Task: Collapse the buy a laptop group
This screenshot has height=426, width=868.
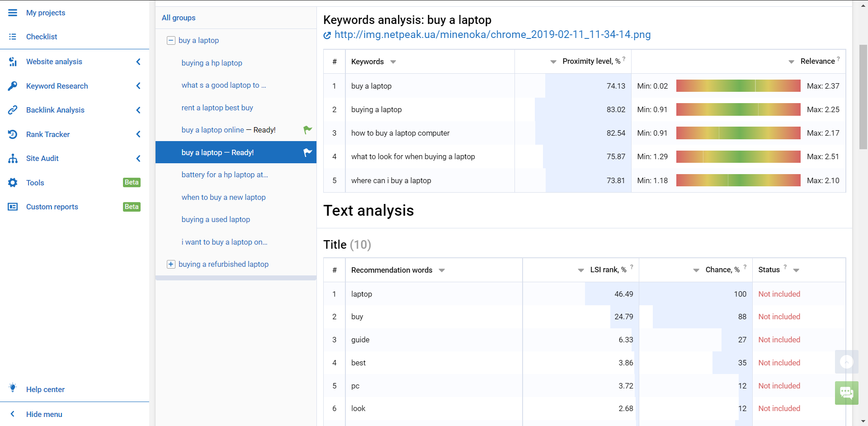Action: tap(171, 41)
